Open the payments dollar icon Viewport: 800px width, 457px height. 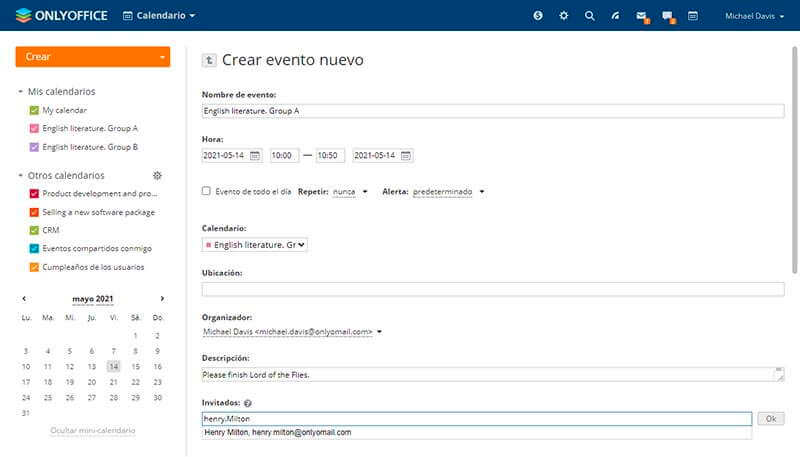pos(539,16)
